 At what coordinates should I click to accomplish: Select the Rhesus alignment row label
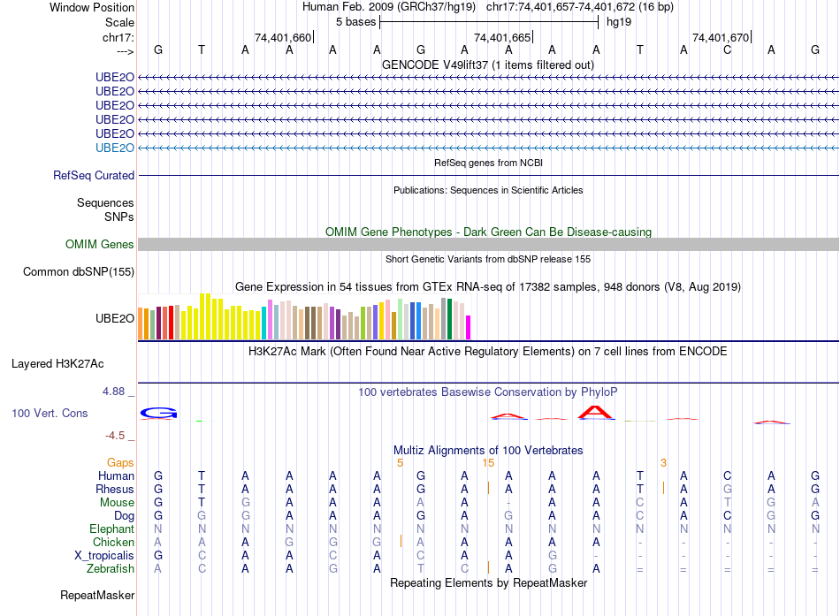115,489
